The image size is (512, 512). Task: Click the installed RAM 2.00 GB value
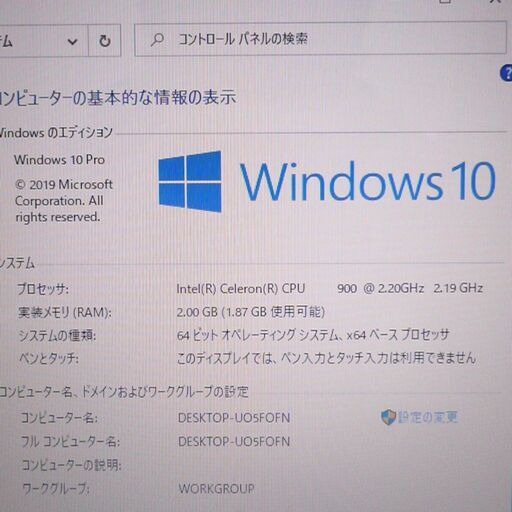pos(250,312)
